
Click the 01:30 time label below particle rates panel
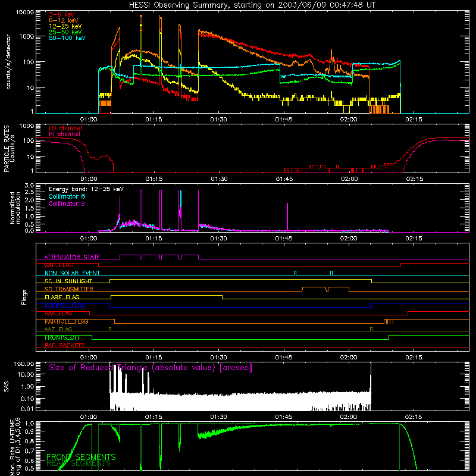219,179
